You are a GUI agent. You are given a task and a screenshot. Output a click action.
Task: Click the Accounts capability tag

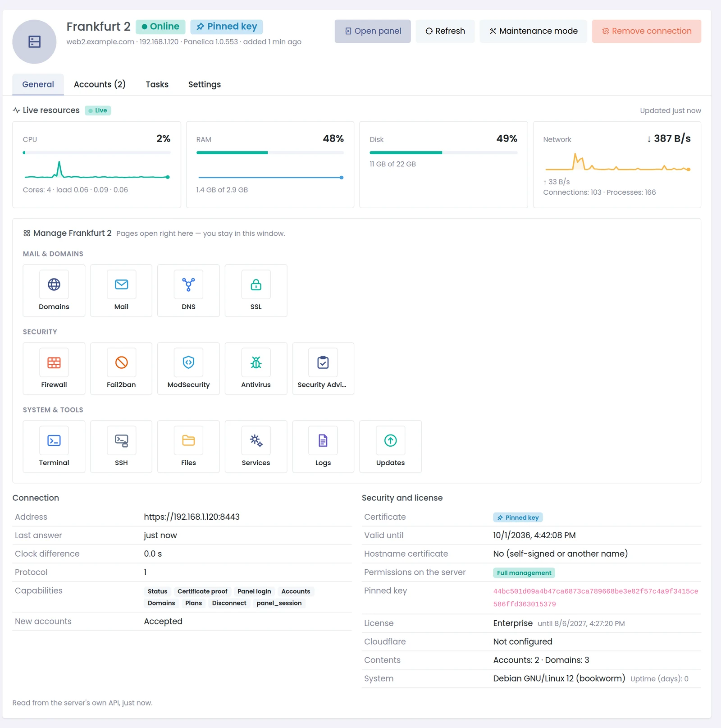296,591
